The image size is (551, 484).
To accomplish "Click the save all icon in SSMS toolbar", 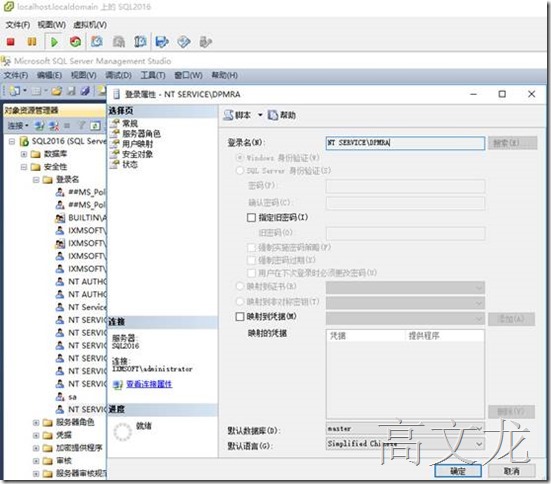I will point(85,91).
